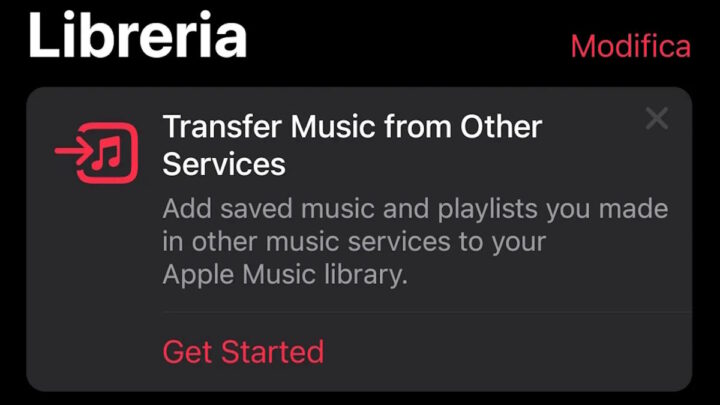Click the divider line above Get Started
Screen dimensions: 720x405
click(x=427, y=312)
